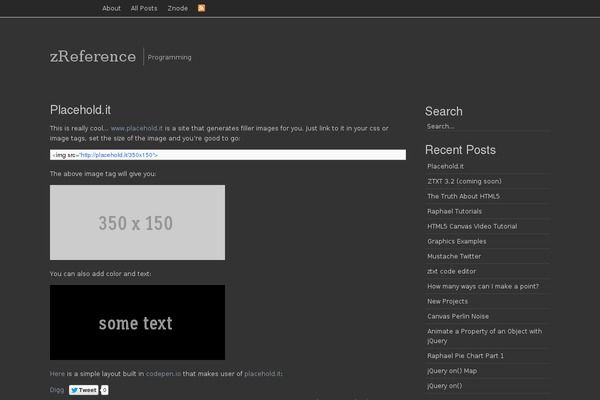Click the Tweet button

click(83, 390)
